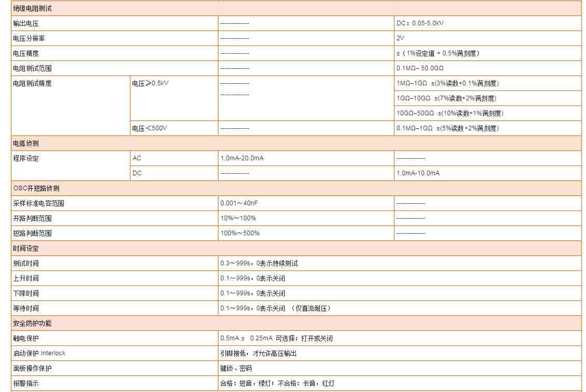Click the 0.1MΩ– 50.0GΩ value
The image size is (586, 392).
click(x=420, y=68)
